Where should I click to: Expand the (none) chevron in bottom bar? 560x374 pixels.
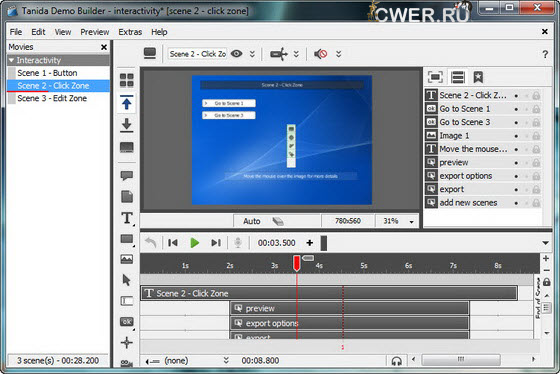pyautogui.click(x=226, y=360)
